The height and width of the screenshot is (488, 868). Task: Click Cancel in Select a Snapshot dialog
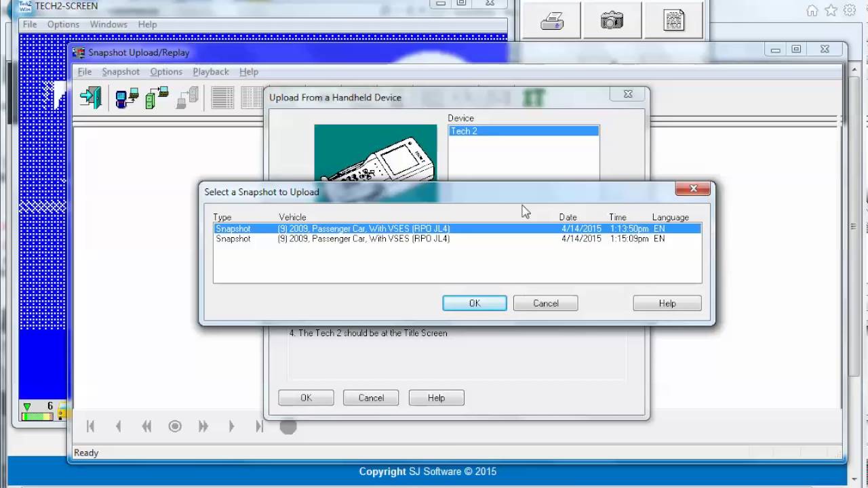click(x=546, y=304)
